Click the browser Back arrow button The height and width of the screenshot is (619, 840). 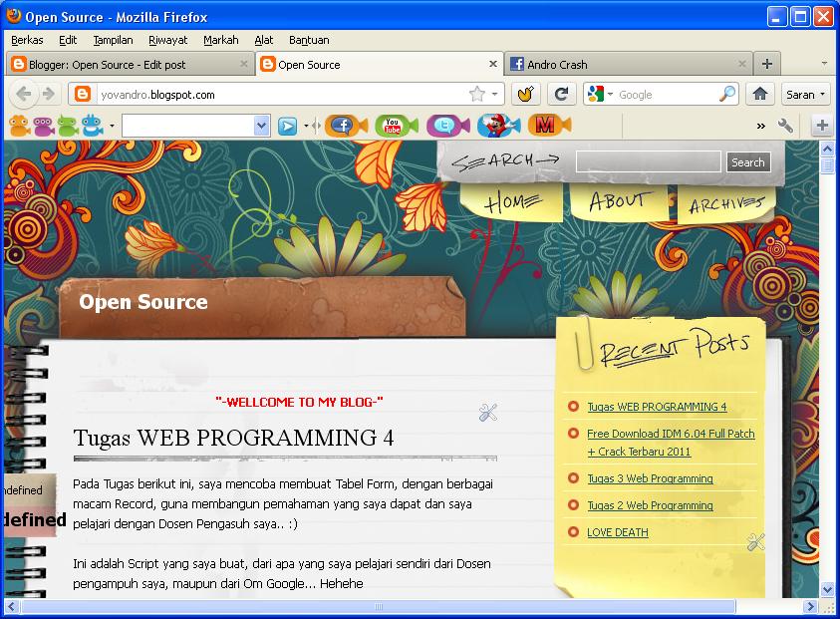pos(23,95)
